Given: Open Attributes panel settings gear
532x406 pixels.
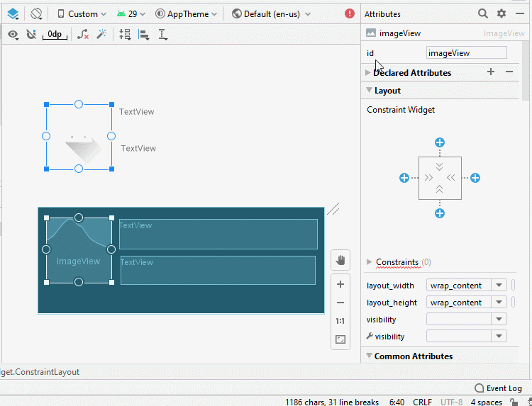Looking at the screenshot, I should pos(501,13).
